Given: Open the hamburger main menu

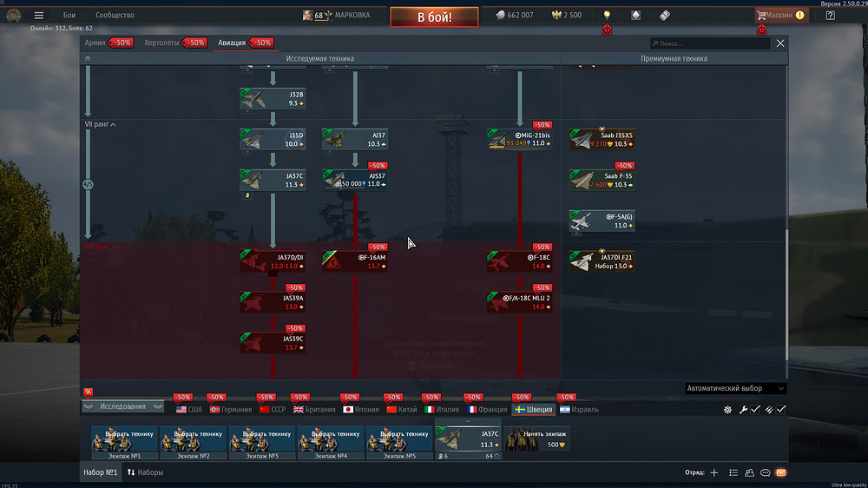Looking at the screenshot, I should click(38, 16).
